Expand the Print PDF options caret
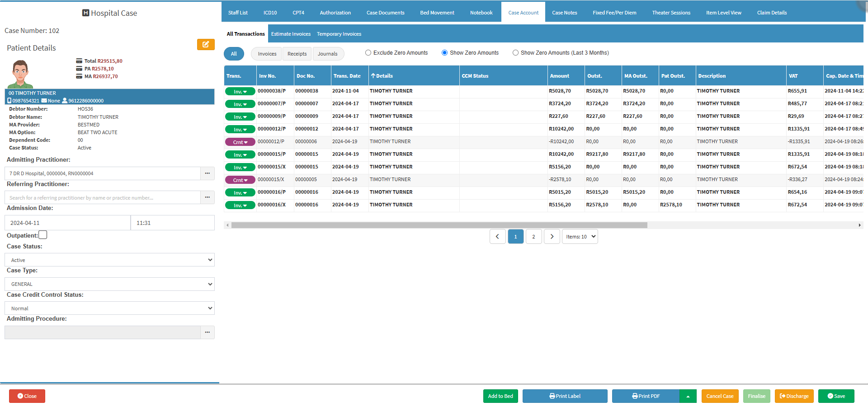 688,396
